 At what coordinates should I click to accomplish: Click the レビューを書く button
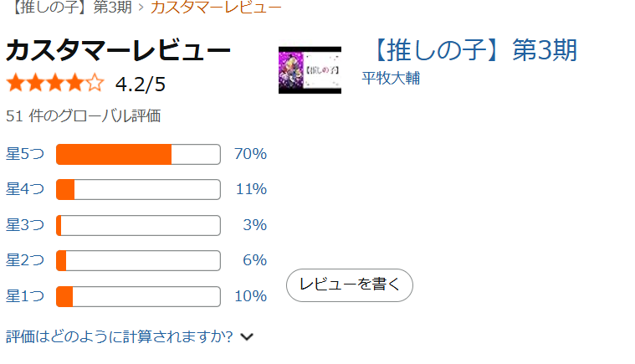pos(350,285)
